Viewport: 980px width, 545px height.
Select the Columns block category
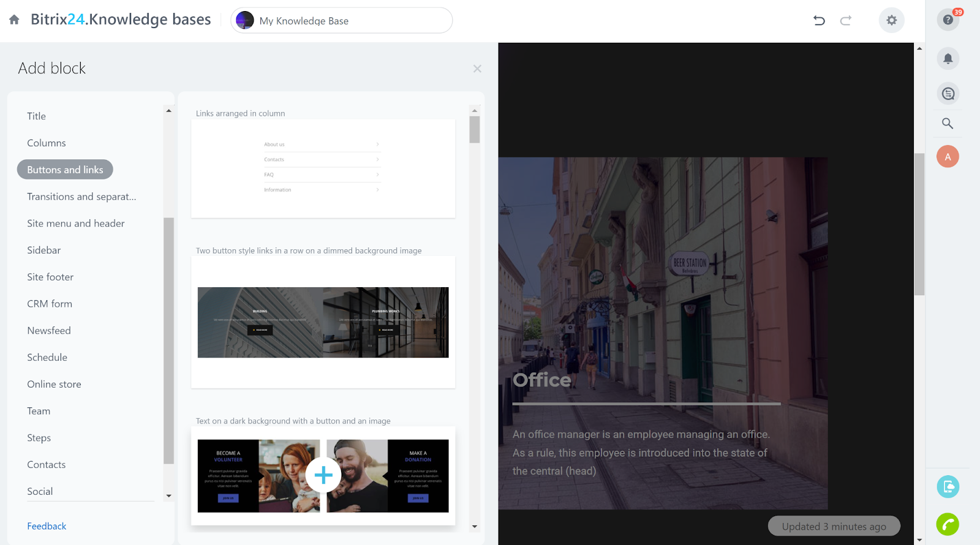pyautogui.click(x=47, y=143)
